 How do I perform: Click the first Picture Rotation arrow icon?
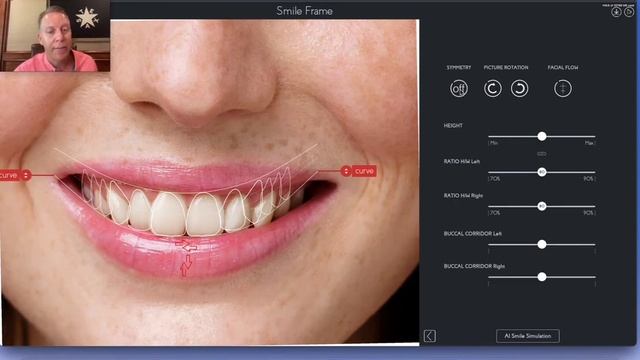pyautogui.click(x=493, y=89)
